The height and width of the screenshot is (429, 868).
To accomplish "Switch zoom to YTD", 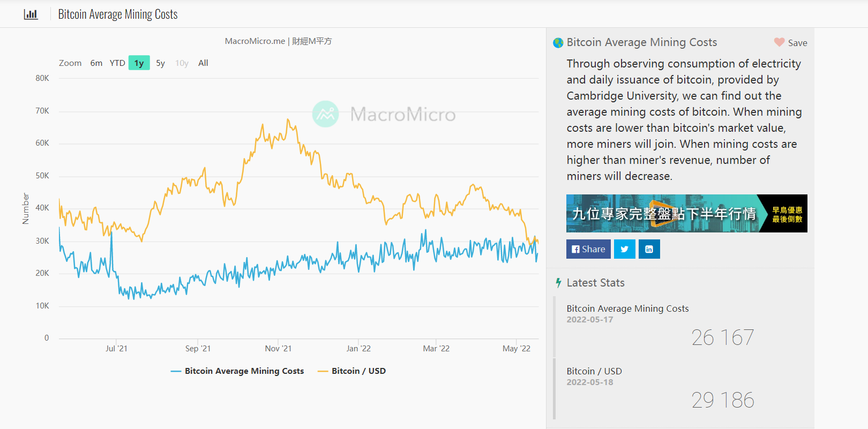I will tap(117, 63).
